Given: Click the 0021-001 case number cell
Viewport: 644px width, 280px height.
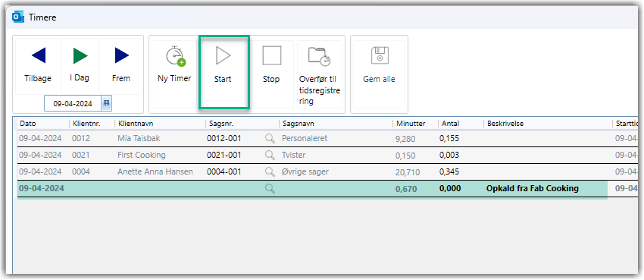Looking at the screenshot, I should coord(224,155).
